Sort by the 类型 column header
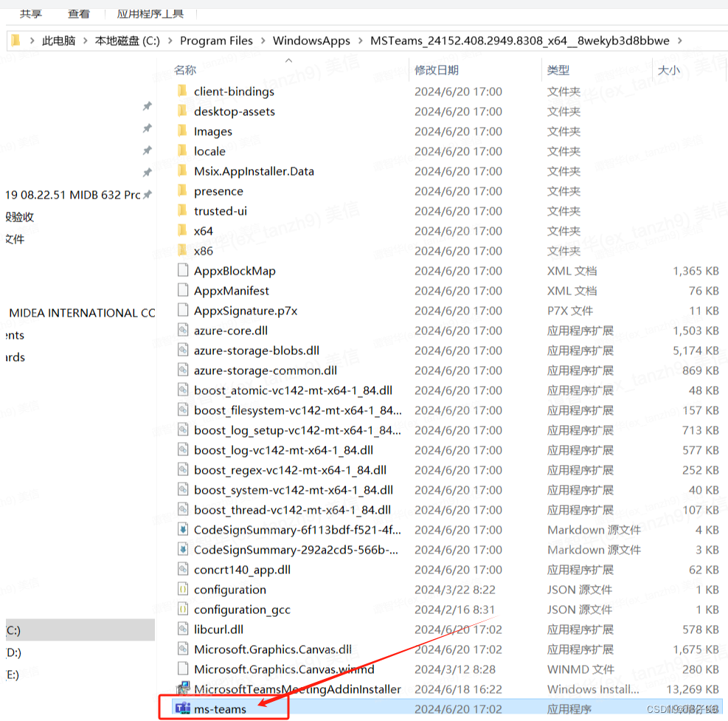The width and height of the screenshot is (728, 721). pos(558,70)
